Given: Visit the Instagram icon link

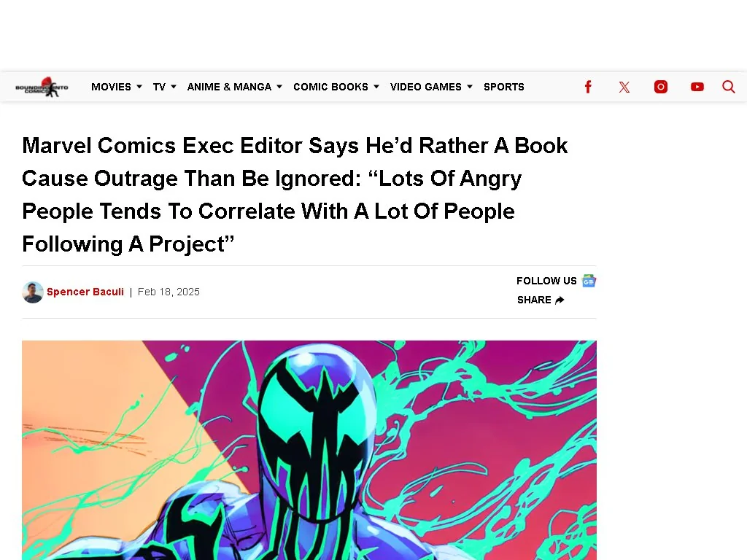Looking at the screenshot, I should [661, 87].
